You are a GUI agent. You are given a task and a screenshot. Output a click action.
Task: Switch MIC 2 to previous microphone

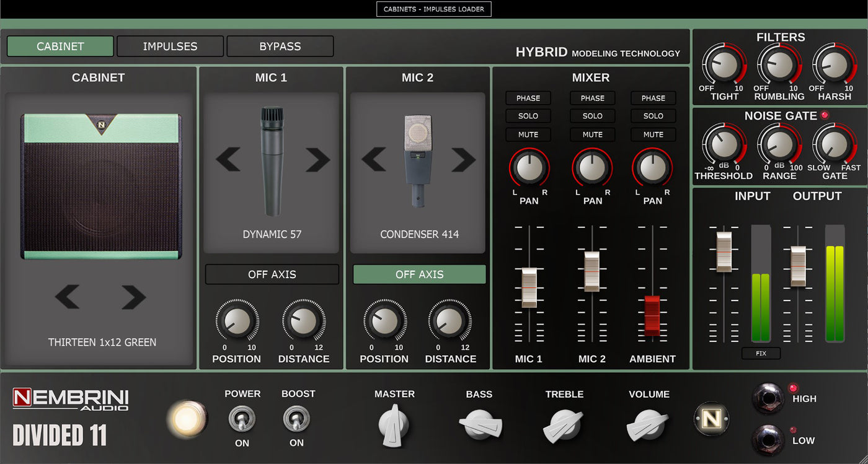point(374,160)
